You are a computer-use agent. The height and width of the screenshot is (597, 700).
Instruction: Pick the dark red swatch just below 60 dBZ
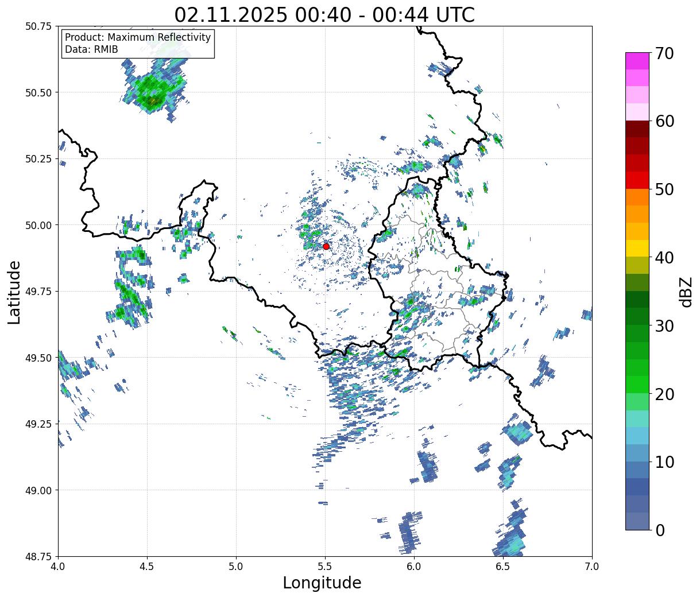pyautogui.click(x=637, y=129)
